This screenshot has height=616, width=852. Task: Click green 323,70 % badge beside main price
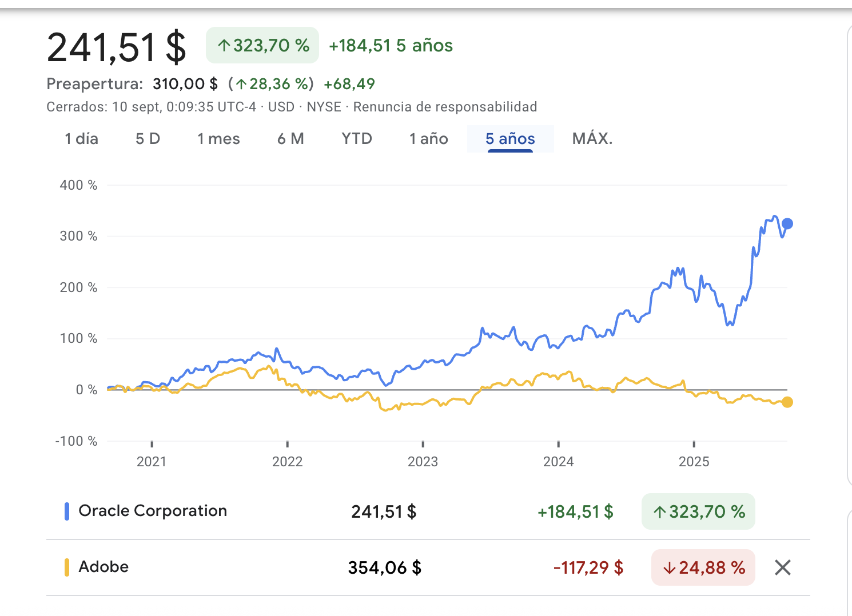click(262, 46)
